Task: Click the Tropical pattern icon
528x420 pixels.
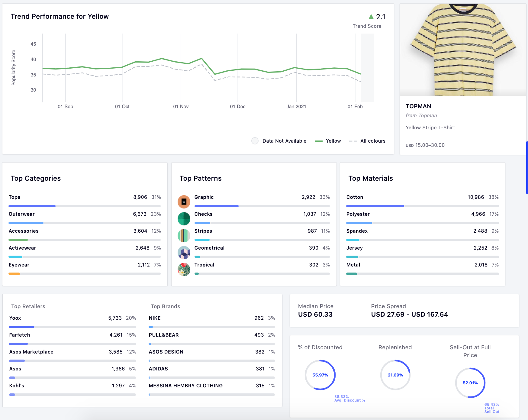Action: [x=184, y=269]
